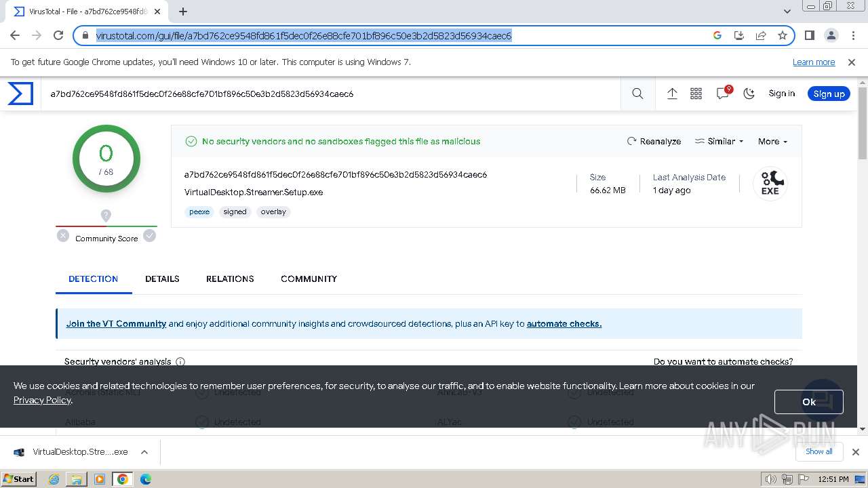The image size is (868, 488).
Task: Toggle the Chrome side panel icon
Action: click(809, 35)
